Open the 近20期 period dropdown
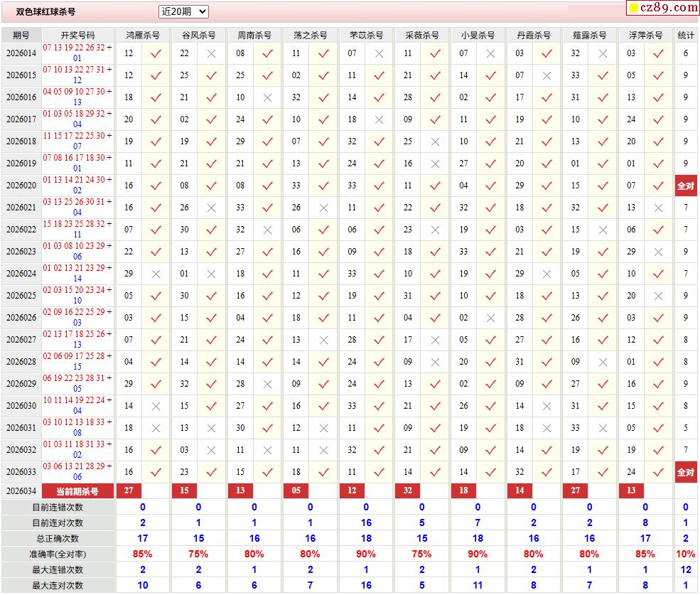Image resolution: width=700 pixels, height=595 pixels. click(x=183, y=11)
